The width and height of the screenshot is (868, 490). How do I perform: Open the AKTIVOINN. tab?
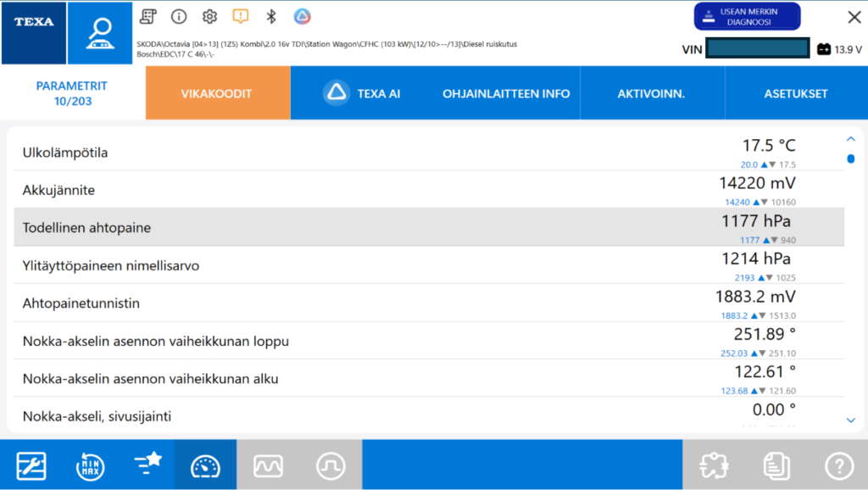tap(652, 93)
